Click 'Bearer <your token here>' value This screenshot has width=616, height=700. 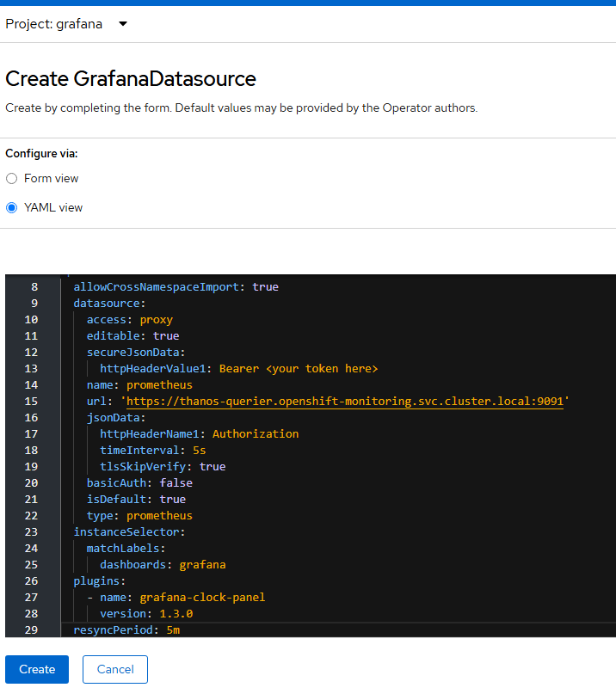tap(299, 369)
